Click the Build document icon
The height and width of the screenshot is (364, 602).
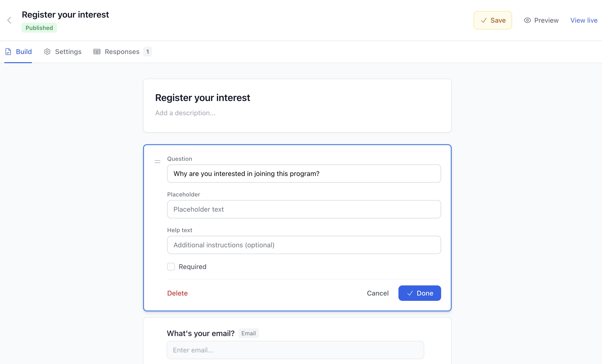(x=8, y=52)
